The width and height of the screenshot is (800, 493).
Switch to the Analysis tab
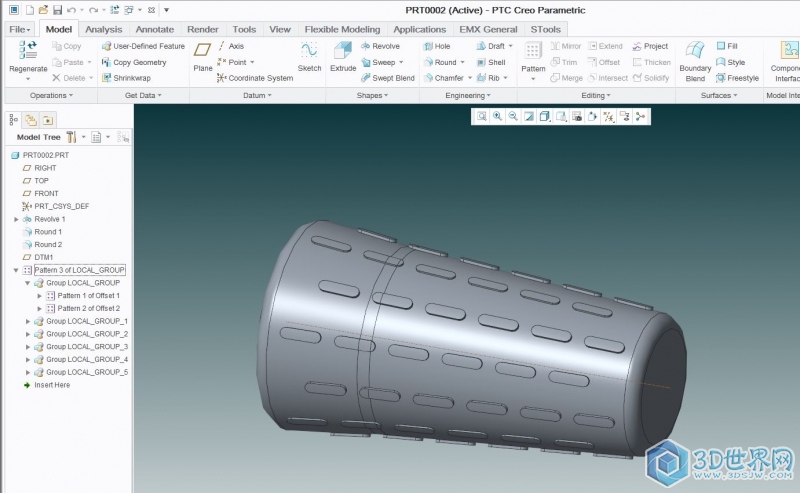103,29
